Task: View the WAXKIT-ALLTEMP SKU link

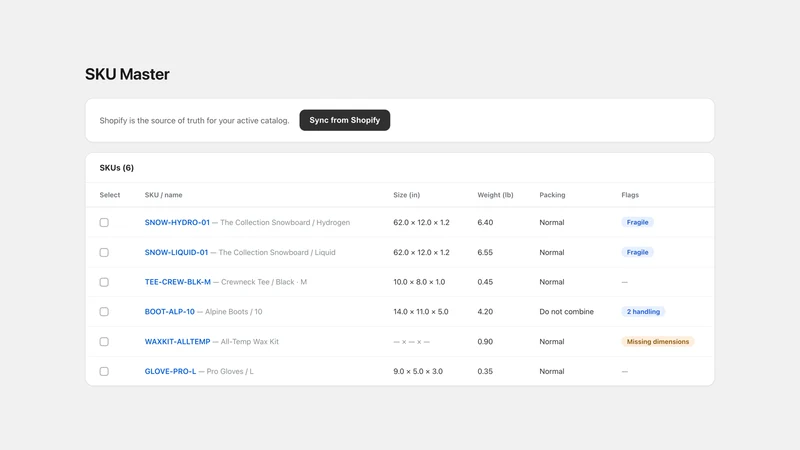Action: pos(177,342)
